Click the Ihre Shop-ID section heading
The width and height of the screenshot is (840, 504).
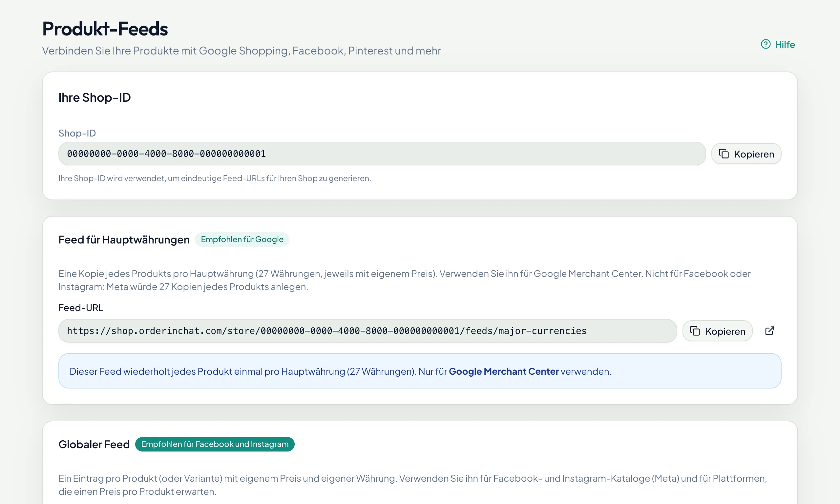(95, 97)
